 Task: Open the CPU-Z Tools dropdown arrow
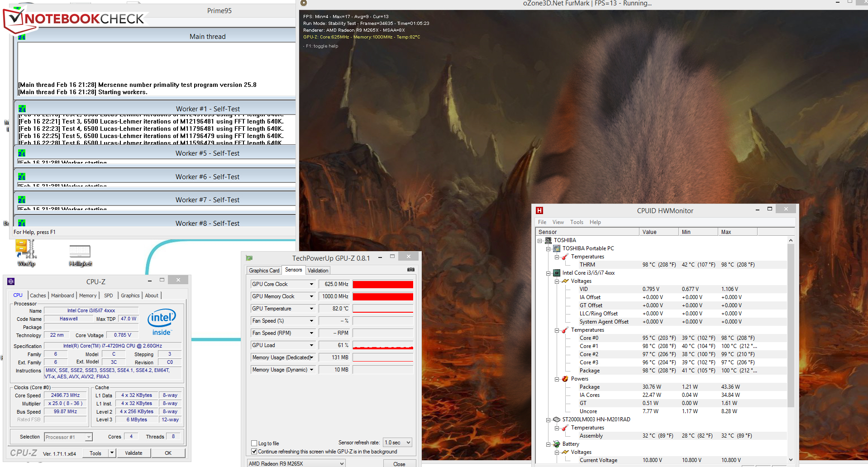pos(112,453)
